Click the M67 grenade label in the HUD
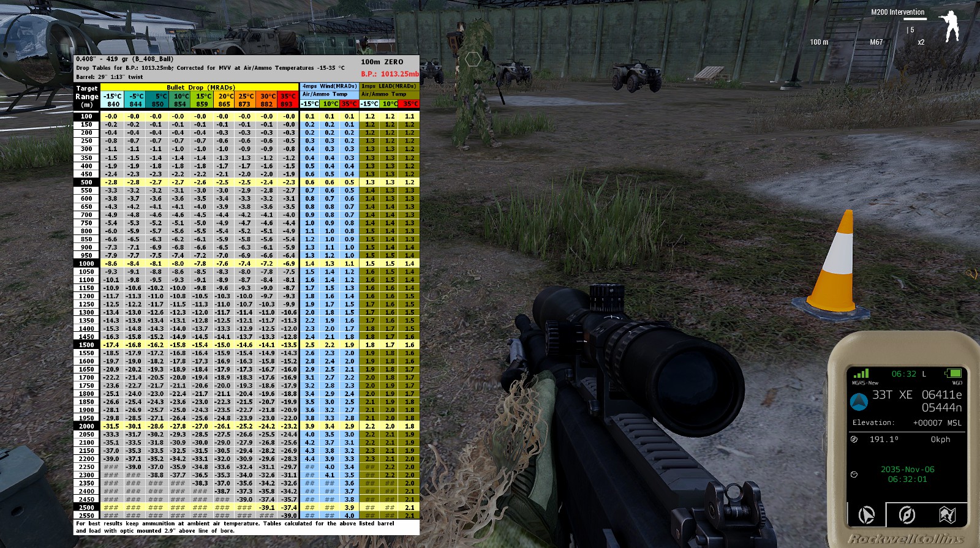The image size is (980, 548). tap(876, 42)
